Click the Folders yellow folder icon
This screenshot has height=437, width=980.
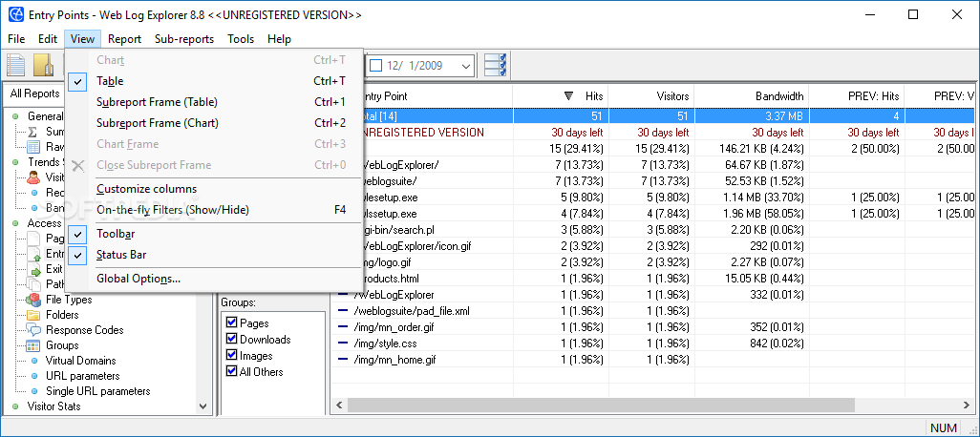[x=33, y=315]
